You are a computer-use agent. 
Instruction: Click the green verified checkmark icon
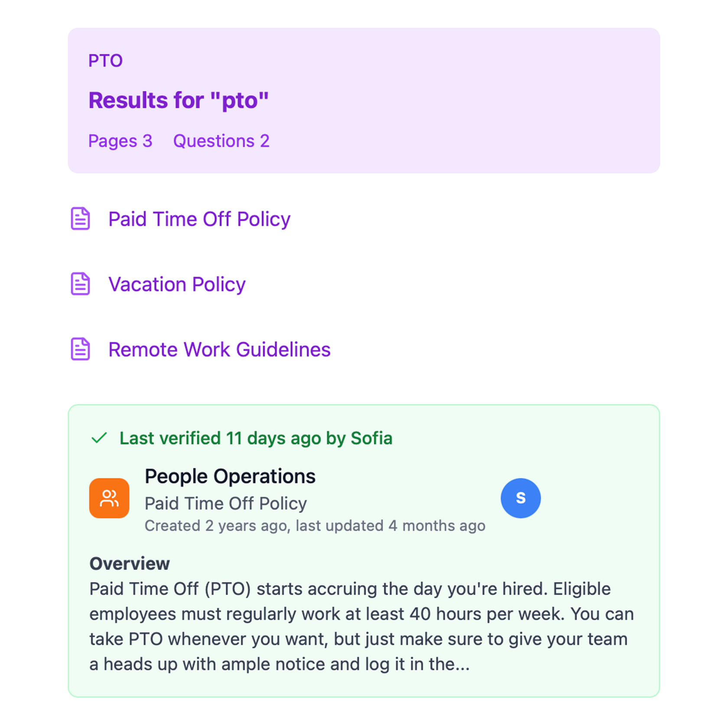pyautogui.click(x=99, y=438)
